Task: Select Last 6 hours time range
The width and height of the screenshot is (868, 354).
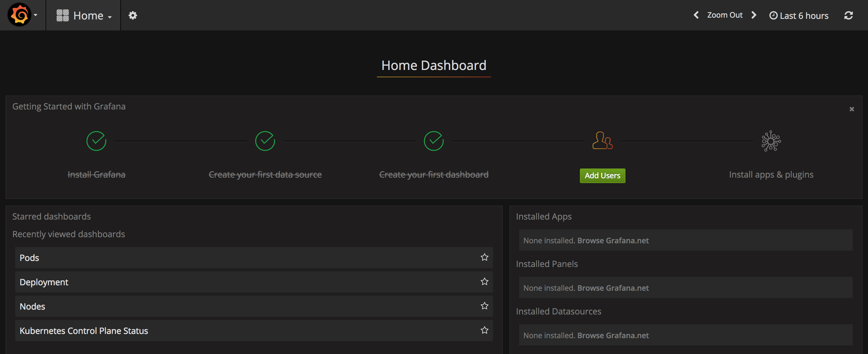Action: pyautogui.click(x=799, y=15)
